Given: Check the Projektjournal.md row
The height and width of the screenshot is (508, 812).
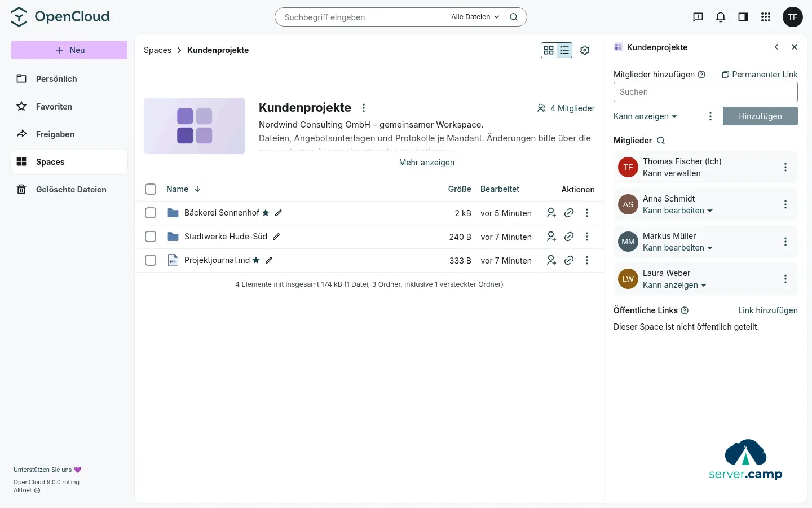Looking at the screenshot, I should 151,260.
